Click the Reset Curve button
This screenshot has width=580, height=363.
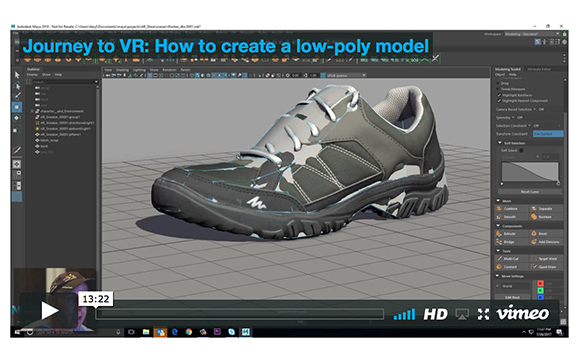[530, 192]
